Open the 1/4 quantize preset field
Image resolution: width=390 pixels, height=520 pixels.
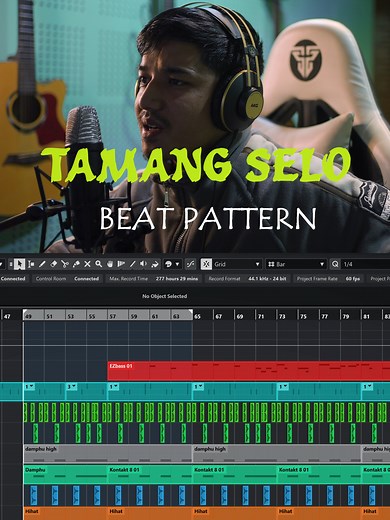coord(365,264)
